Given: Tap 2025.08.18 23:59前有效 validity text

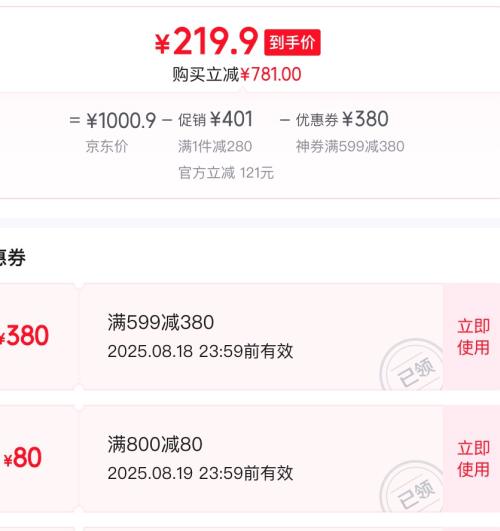Looking at the screenshot, I should click(x=200, y=351).
